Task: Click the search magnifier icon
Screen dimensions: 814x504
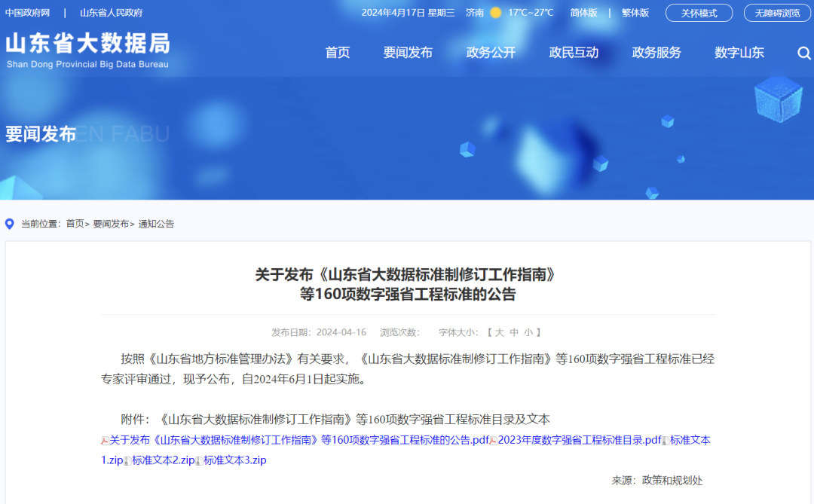Action: tap(803, 53)
